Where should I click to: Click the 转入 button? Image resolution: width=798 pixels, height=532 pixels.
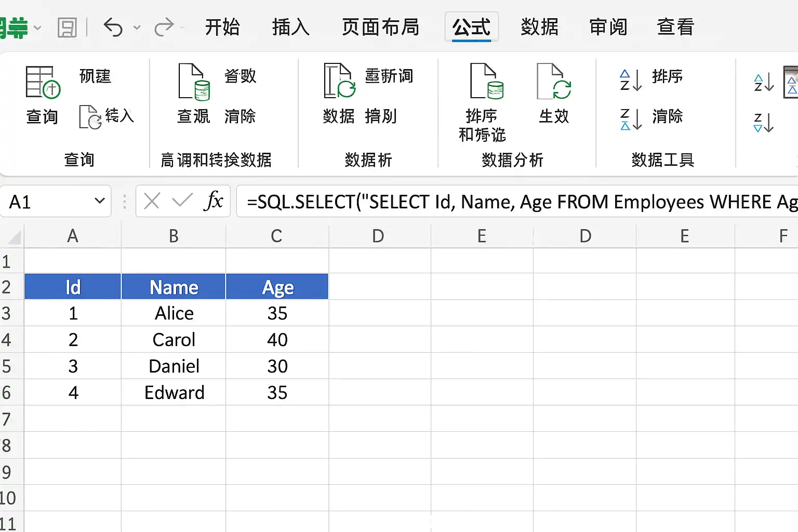tap(107, 116)
